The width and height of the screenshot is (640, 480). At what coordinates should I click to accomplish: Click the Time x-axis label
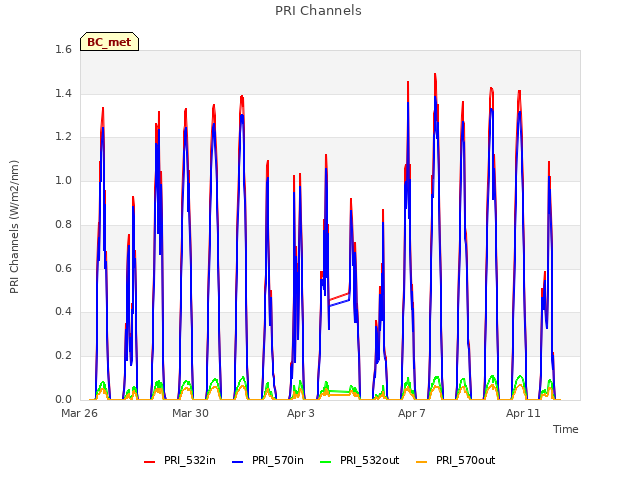pos(566,429)
